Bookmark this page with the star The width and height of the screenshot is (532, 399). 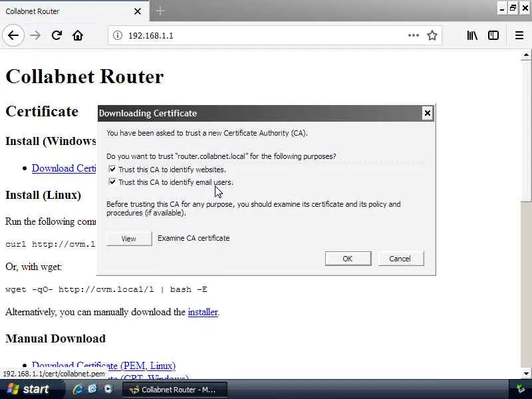[x=432, y=35]
